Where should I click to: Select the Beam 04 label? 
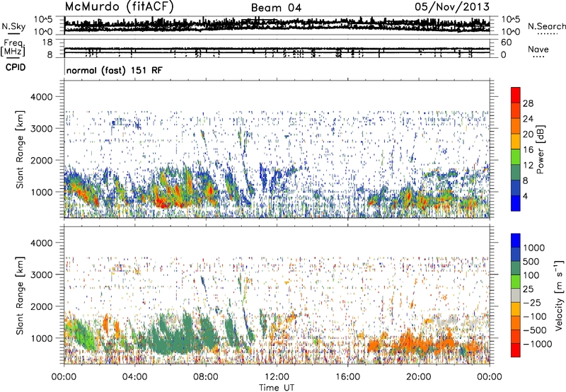(276, 8)
